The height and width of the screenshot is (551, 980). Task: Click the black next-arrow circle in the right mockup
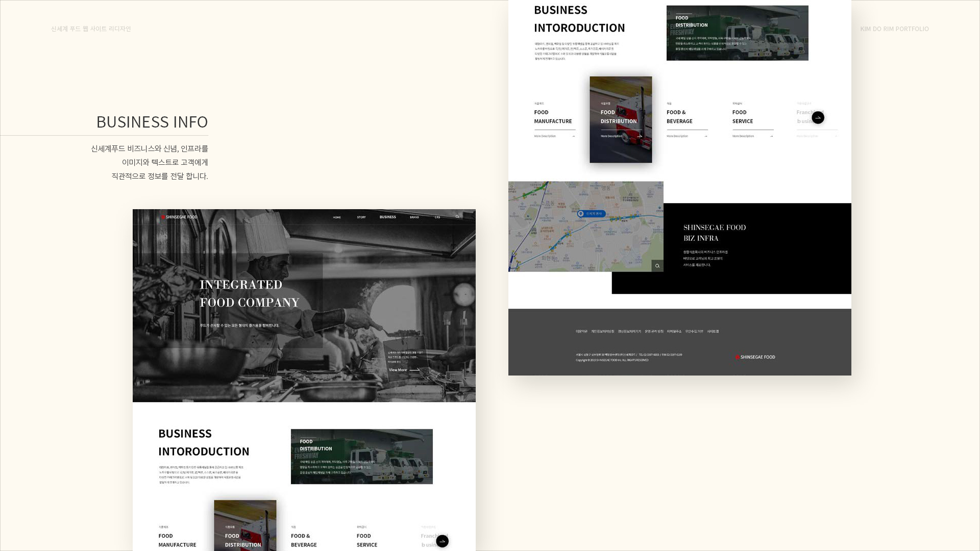[x=818, y=118]
